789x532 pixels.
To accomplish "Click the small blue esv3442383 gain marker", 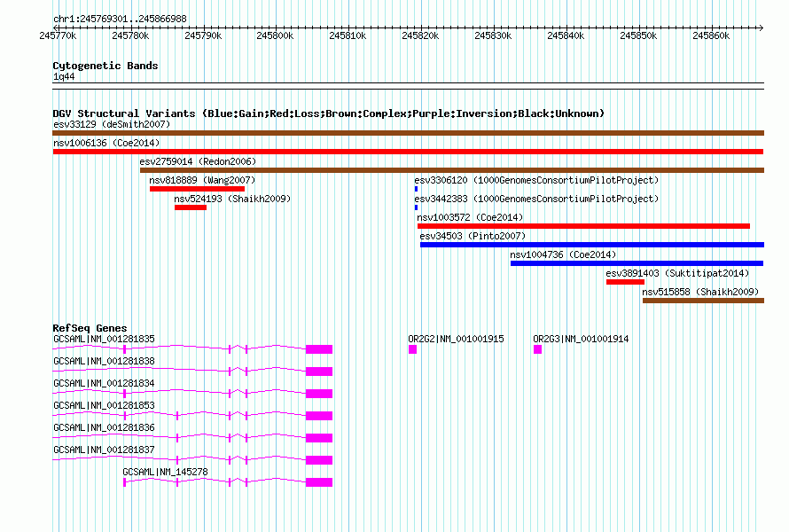I will click(416, 207).
